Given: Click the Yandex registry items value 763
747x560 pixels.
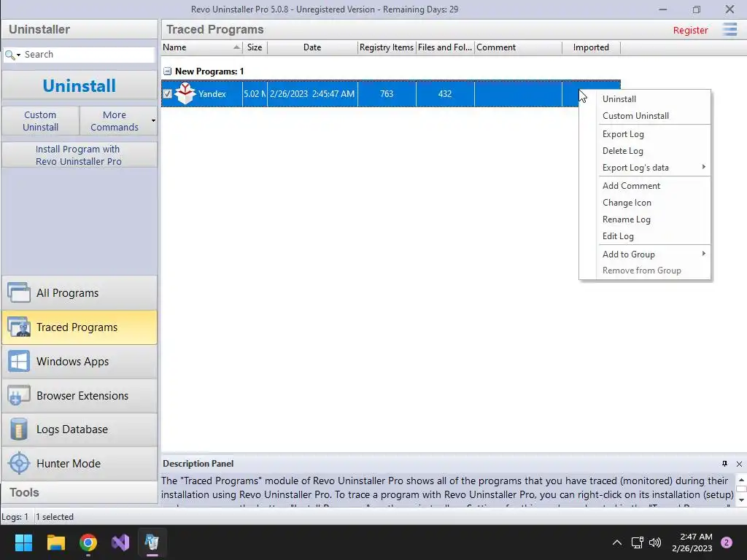Looking at the screenshot, I should click(x=387, y=94).
